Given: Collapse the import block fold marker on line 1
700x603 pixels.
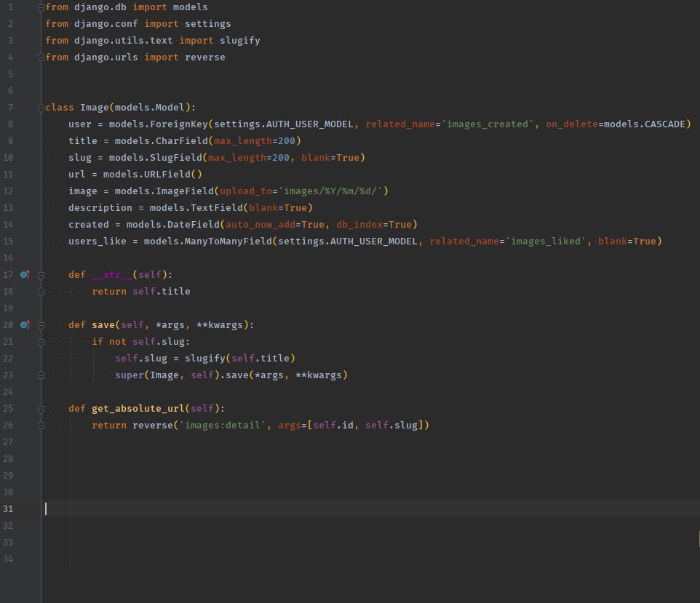Looking at the screenshot, I should click(x=41, y=7).
